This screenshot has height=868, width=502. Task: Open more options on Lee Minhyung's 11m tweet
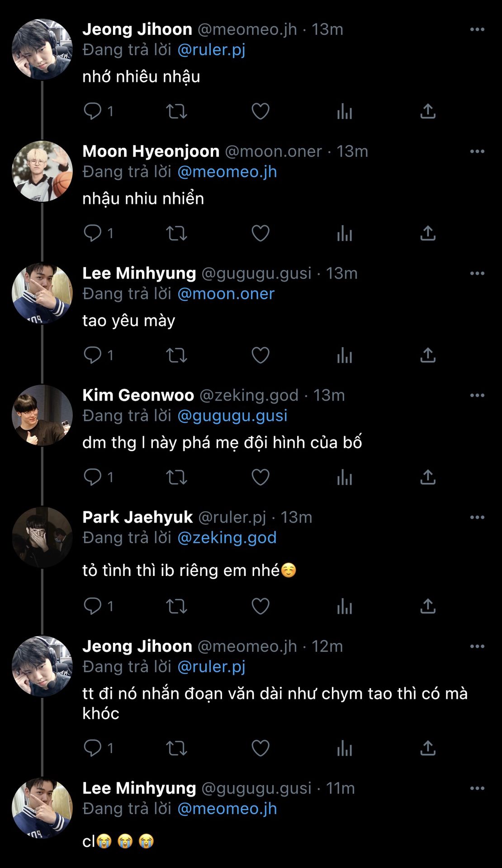[x=477, y=788]
